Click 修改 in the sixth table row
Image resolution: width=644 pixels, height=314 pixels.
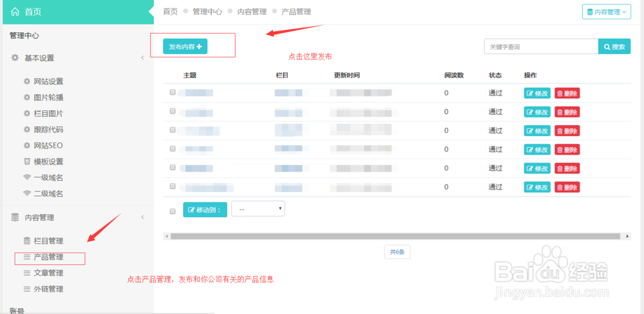tap(537, 187)
